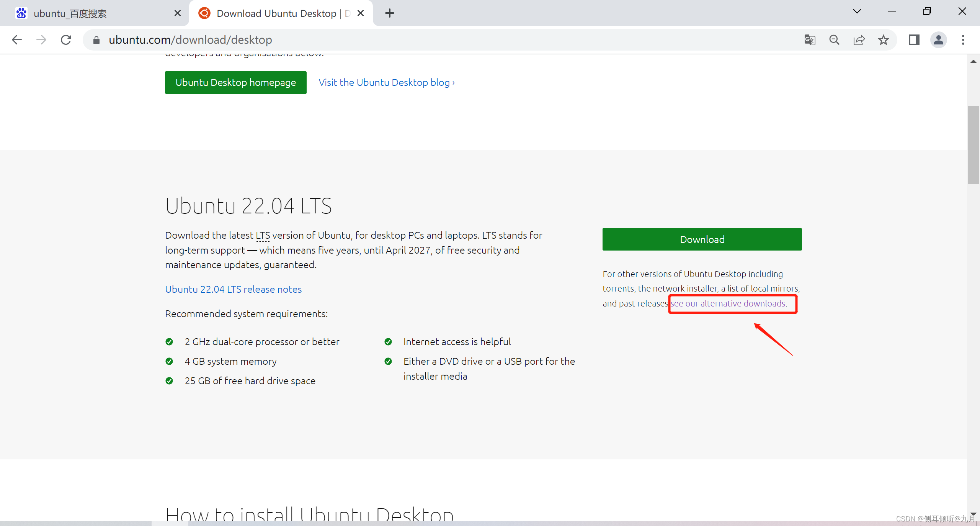Click the scrollbar down arrow
Viewport: 980px width, 526px height.
pos(973,514)
